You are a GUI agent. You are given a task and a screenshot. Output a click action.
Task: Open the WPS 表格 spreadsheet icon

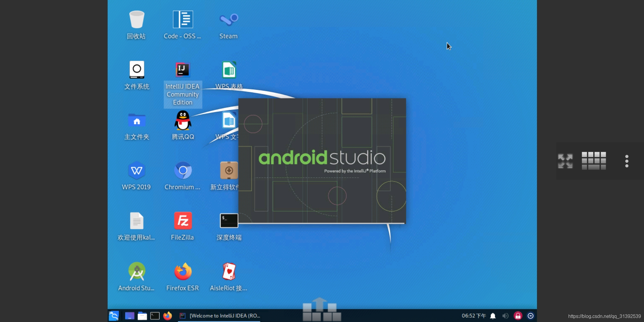tap(229, 70)
